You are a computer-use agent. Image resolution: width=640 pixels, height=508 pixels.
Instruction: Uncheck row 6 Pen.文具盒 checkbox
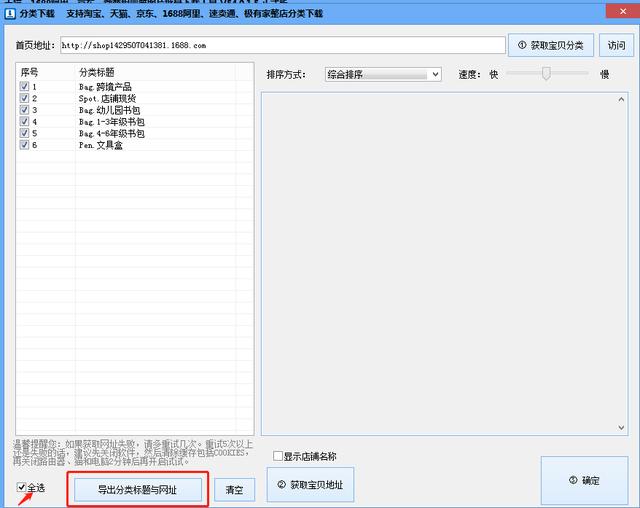pos(24,145)
